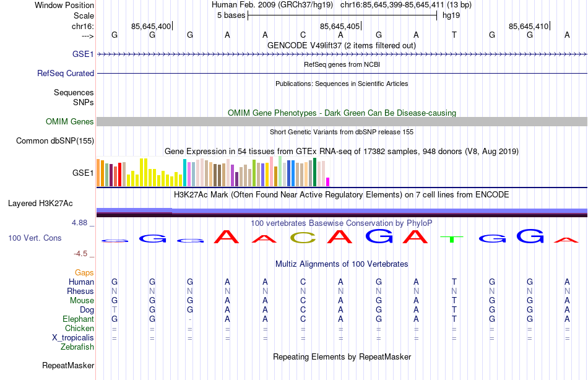This screenshot has height=380, width=588.
Task: Open the H3K27Ac Mark track title
Action: point(342,195)
